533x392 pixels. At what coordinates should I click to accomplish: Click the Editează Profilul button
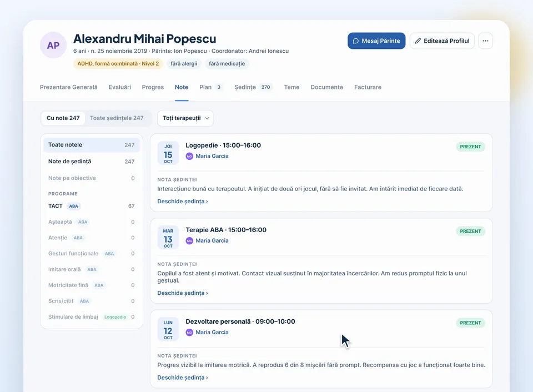[x=442, y=41]
